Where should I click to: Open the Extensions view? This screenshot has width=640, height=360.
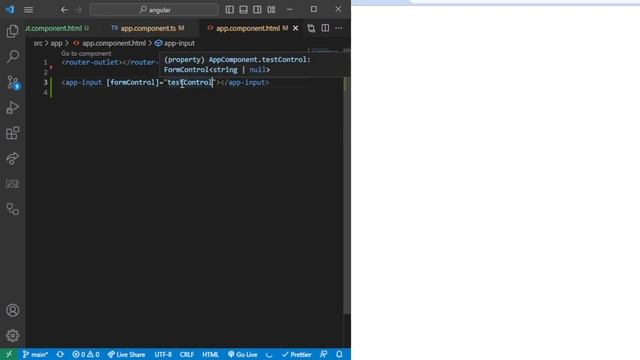(12, 133)
